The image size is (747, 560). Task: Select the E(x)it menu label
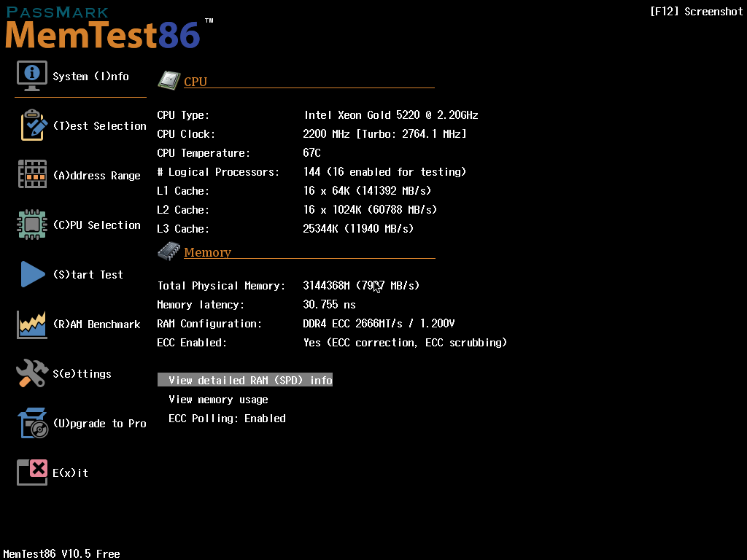coord(71,472)
